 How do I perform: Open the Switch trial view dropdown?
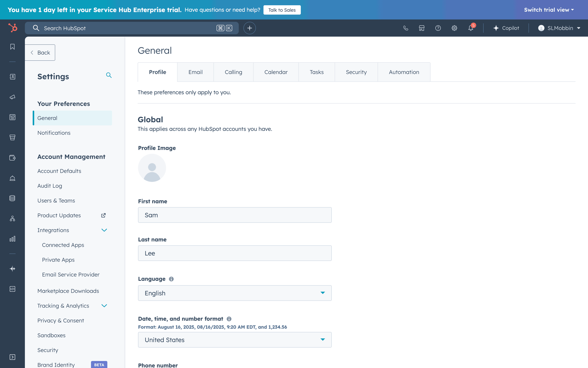click(549, 10)
